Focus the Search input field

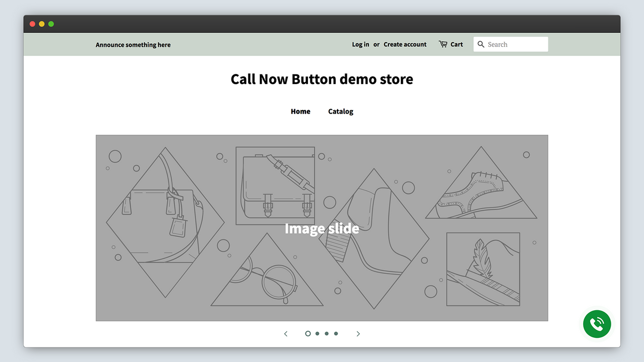pyautogui.click(x=511, y=44)
